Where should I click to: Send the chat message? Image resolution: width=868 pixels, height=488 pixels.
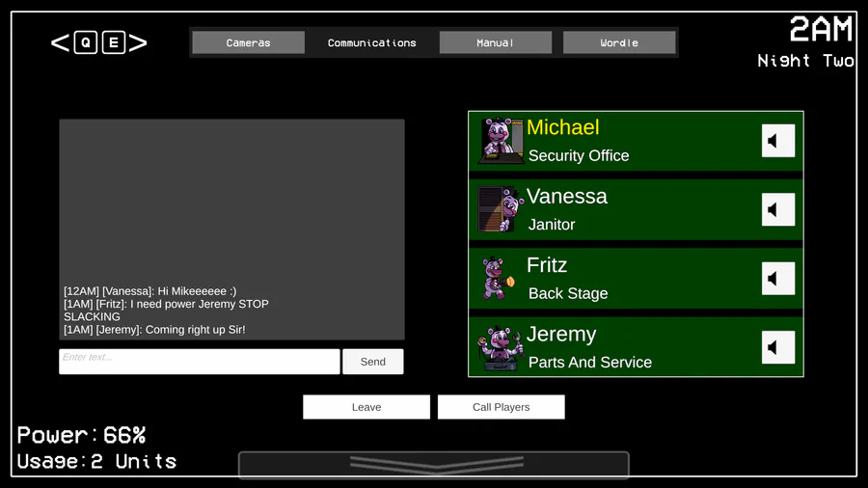tap(372, 362)
